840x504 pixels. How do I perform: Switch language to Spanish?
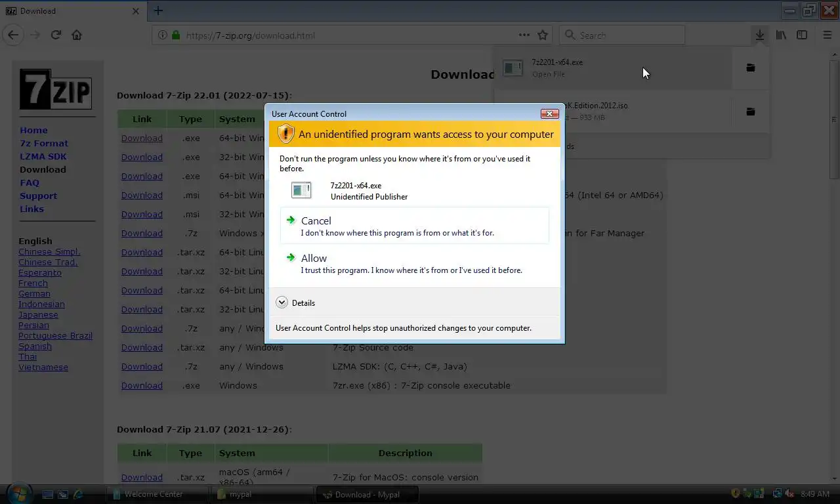35,346
